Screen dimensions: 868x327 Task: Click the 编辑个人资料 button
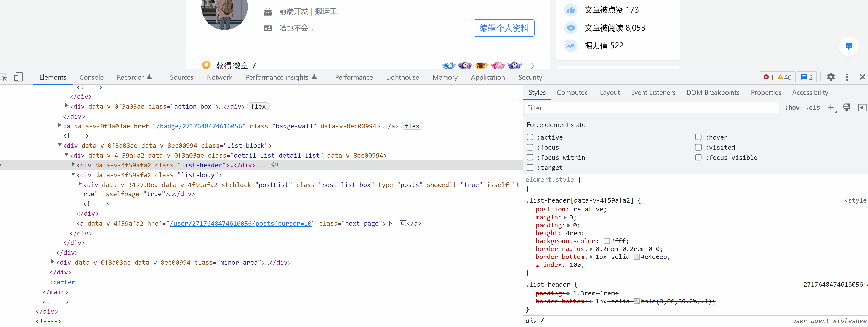[x=504, y=28]
